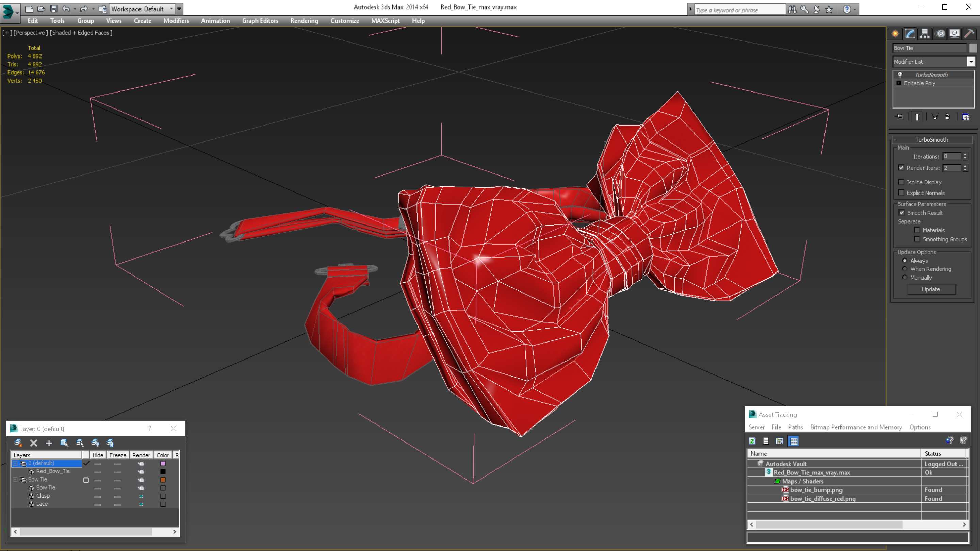Open the Modify command panel tab
This screenshot has height=551, width=980.
pos(910,34)
